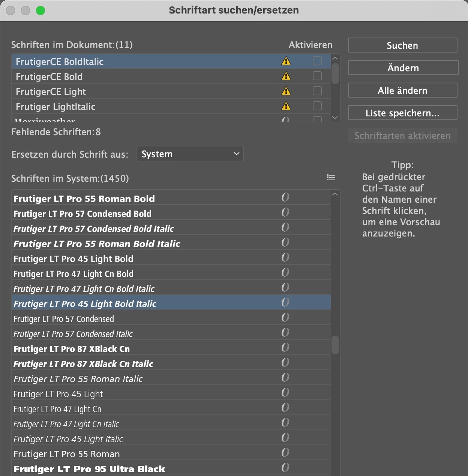Choose Frutiger LT Pro 47 Light Cn Italic
The height and width of the screenshot is (476, 468).
[x=171, y=423]
